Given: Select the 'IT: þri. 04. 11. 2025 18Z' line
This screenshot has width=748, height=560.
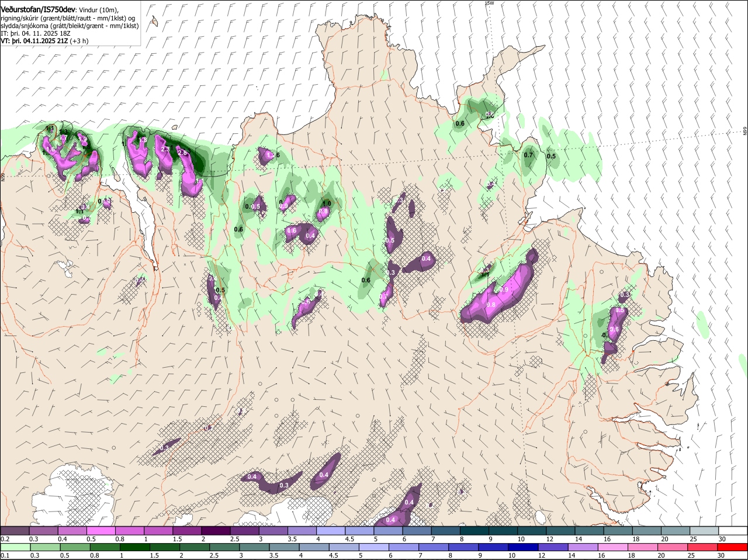Looking at the screenshot, I should click(36, 33).
